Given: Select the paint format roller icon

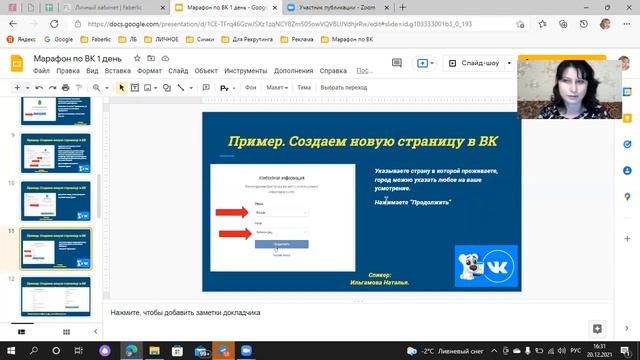Looking at the screenshot, I should coord(79,88).
